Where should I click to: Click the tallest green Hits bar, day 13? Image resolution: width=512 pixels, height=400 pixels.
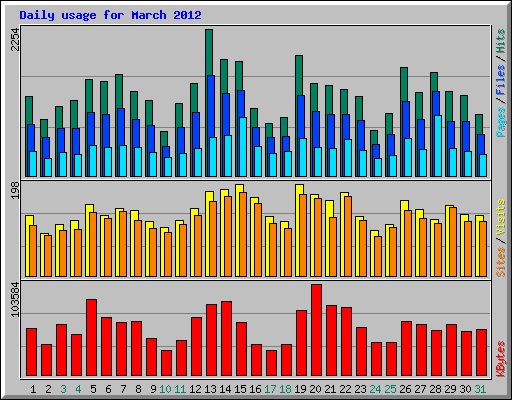point(209,52)
